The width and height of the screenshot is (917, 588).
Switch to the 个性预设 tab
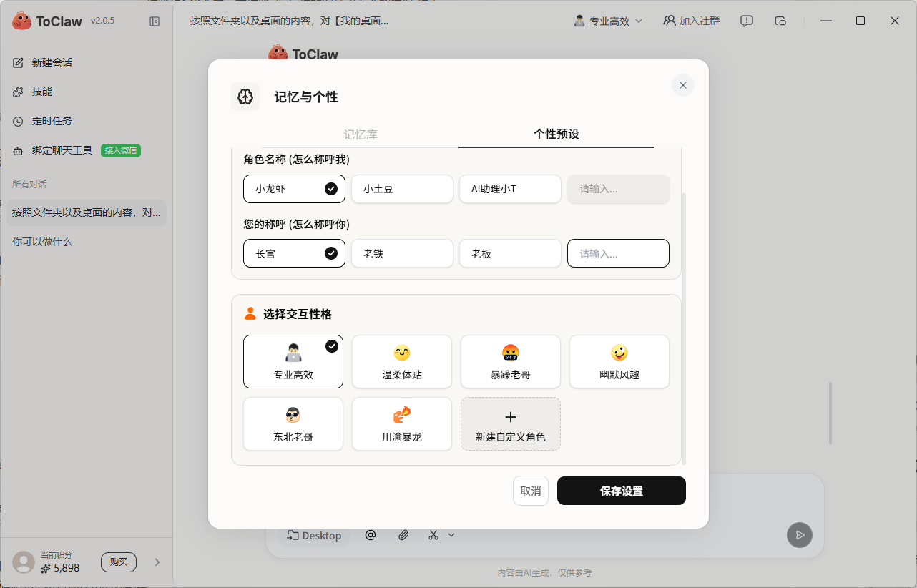[556, 134]
